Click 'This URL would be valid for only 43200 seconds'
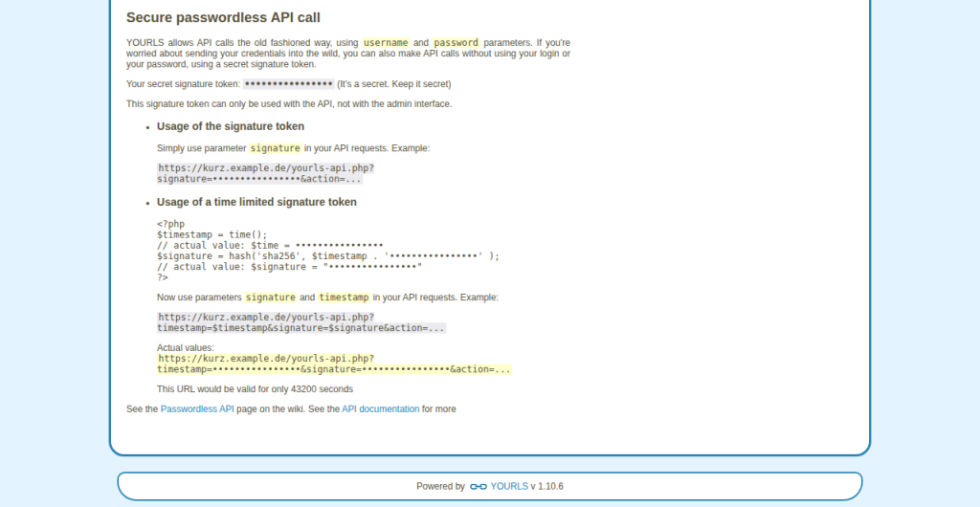 click(x=255, y=389)
